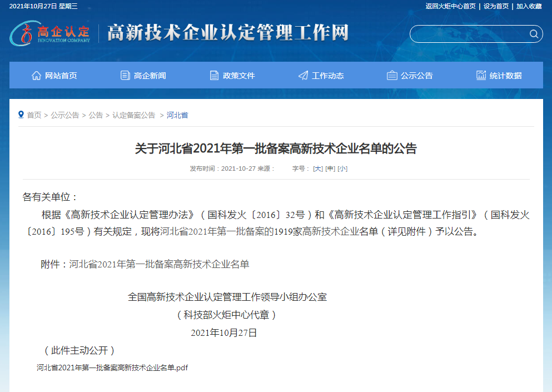552x392 pixels.
Task: Go to 河北省 in breadcrumb
Action: (x=177, y=115)
